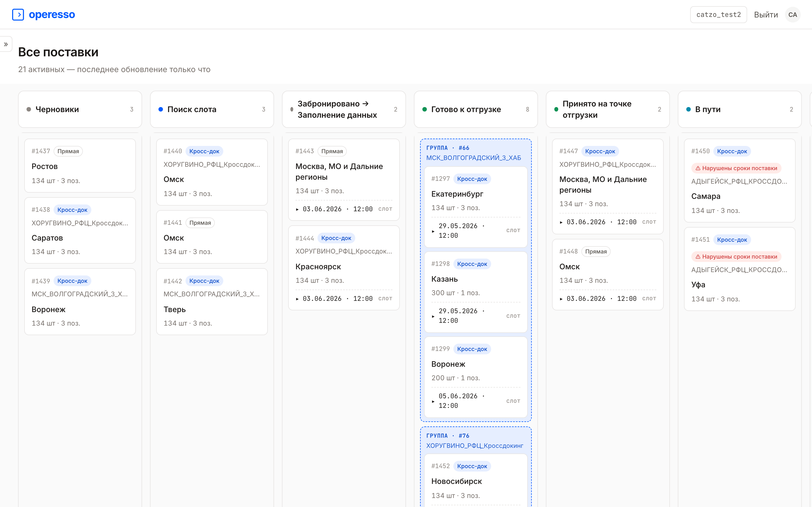812x507 pixels.
Task: Click the operesso logo icon
Action: (18, 15)
